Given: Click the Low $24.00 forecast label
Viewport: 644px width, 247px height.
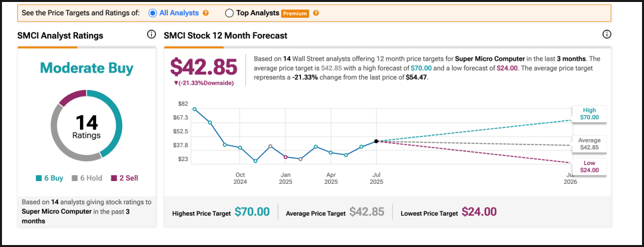Looking at the screenshot, I should point(589,166).
